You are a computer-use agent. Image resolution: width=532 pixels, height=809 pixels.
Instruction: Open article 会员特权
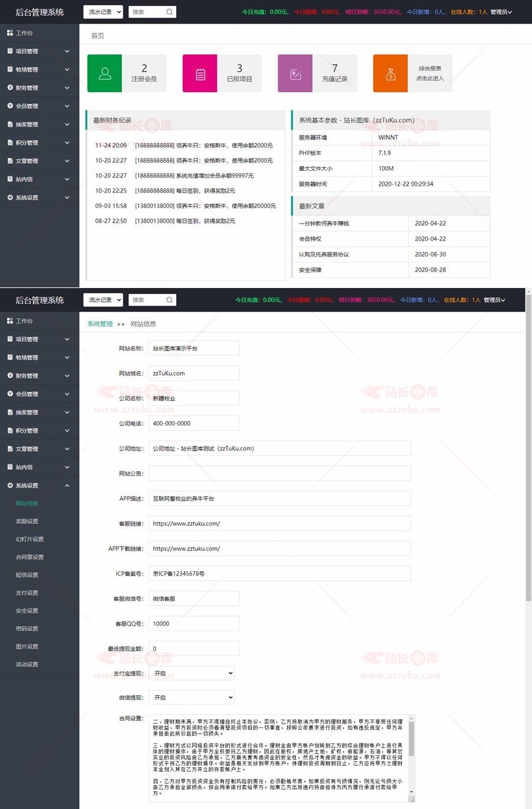point(310,239)
